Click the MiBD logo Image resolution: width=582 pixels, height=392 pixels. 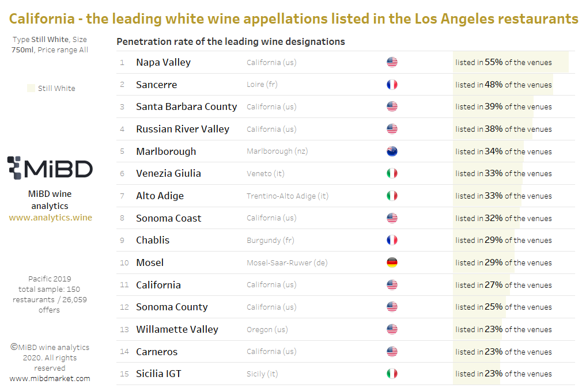coord(50,168)
